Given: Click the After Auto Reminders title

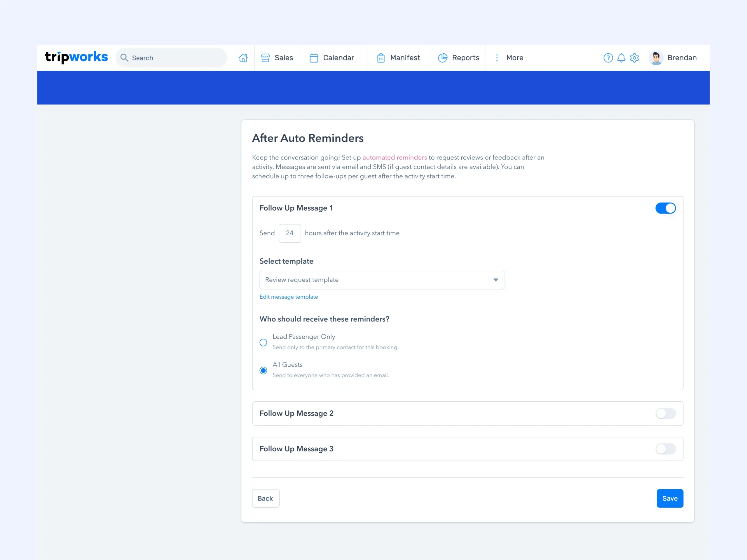Looking at the screenshot, I should coord(308,139).
